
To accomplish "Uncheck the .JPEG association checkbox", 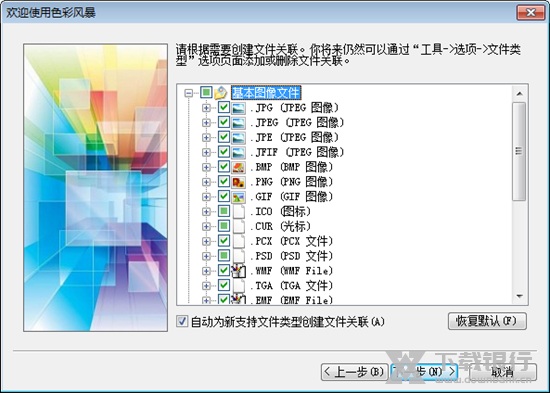I will click(x=224, y=122).
